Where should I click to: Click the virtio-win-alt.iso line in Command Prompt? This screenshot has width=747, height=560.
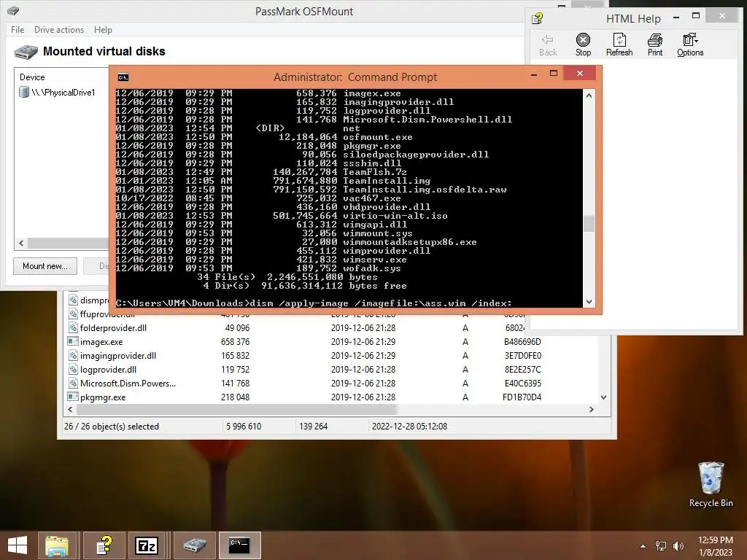282,216
